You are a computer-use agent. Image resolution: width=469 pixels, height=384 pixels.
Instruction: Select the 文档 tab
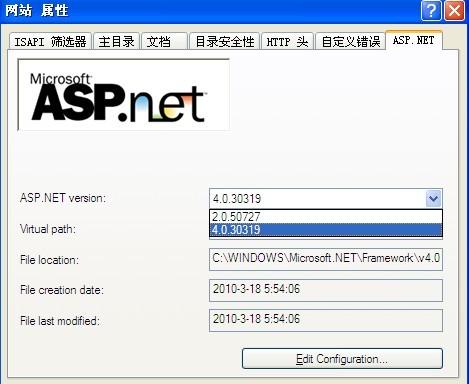164,41
